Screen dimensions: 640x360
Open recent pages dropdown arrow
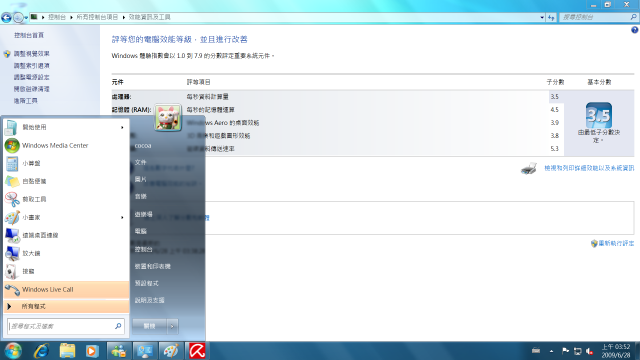[26, 18]
